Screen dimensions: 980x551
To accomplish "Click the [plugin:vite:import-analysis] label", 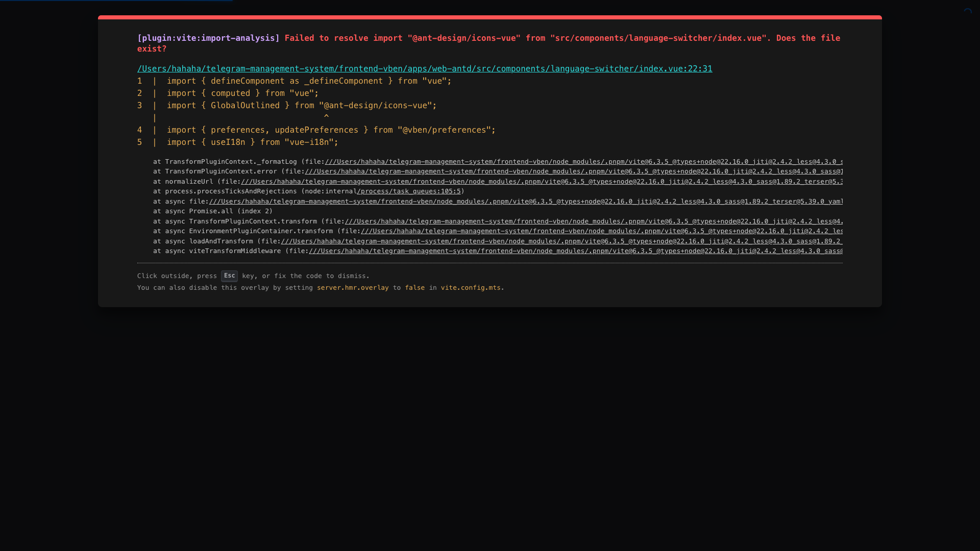I will coord(208,38).
